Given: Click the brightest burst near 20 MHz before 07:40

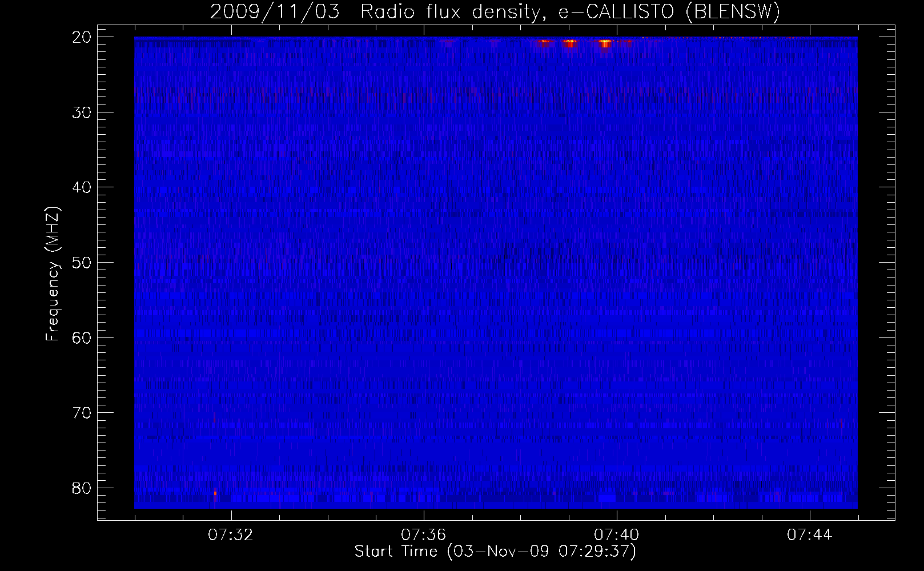Looking at the screenshot, I should click(605, 42).
